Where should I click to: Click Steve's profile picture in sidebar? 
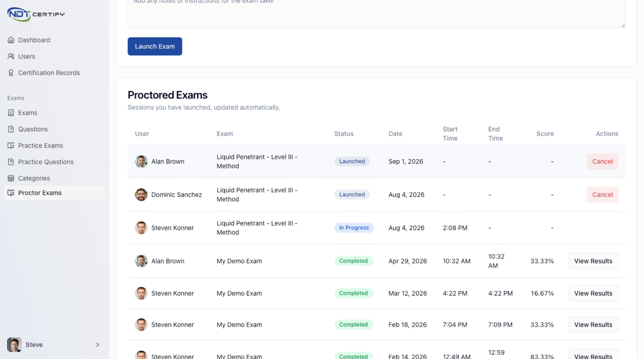(x=14, y=345)
